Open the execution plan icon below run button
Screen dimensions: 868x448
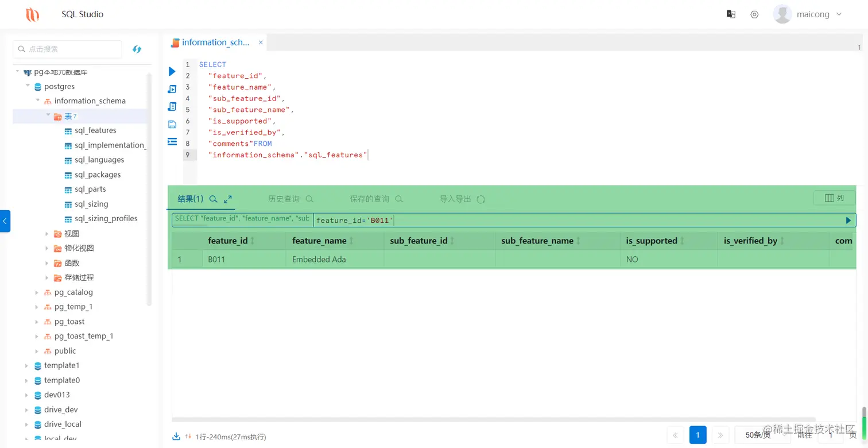coord(172,89)
